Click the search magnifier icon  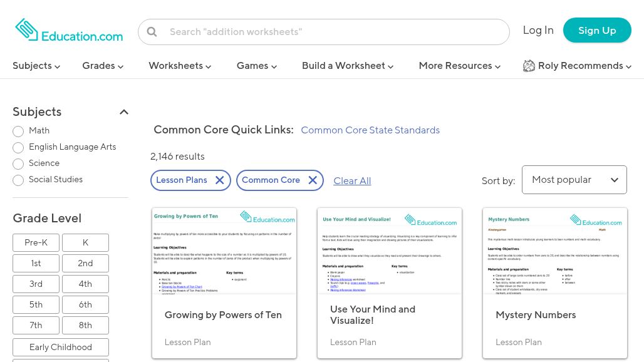[x=152, y=32]
